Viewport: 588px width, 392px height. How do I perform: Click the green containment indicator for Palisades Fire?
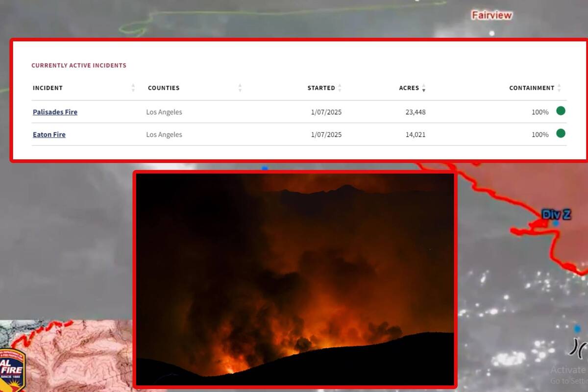pos(561,111)
